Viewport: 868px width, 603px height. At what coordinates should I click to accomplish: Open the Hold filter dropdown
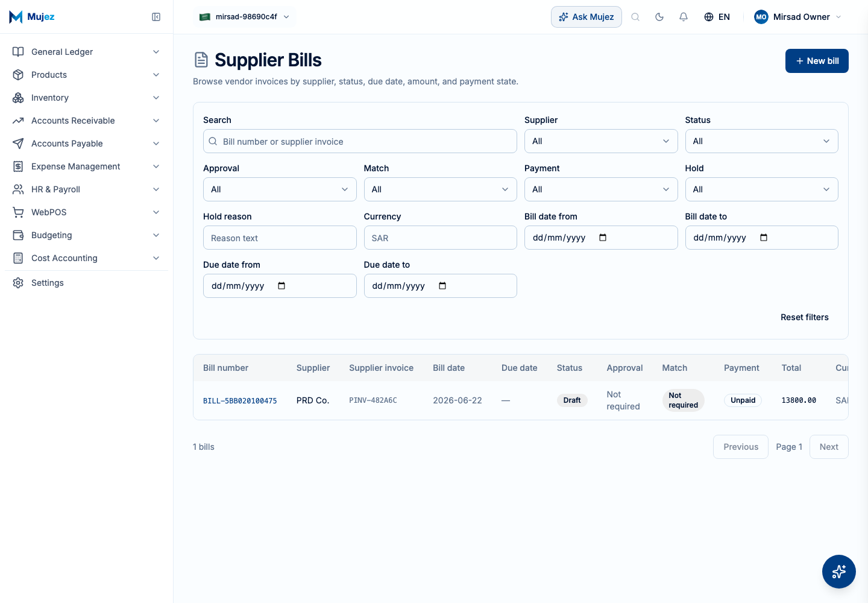[x=761, y=189]
